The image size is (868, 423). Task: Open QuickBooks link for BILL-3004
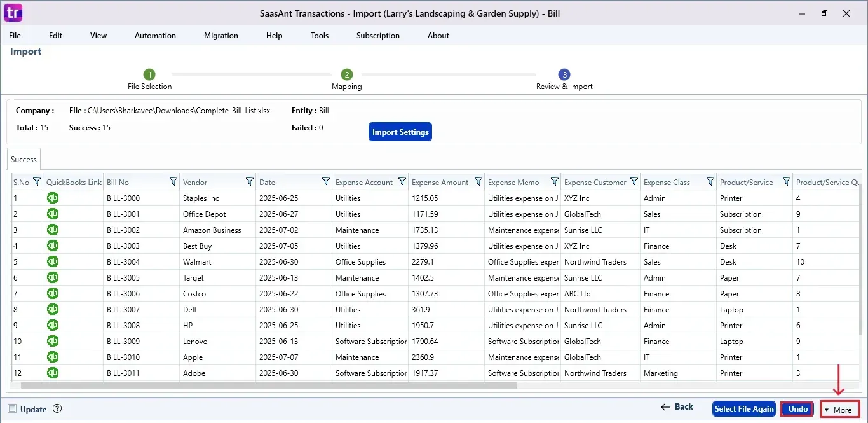(x=53, y=261)
